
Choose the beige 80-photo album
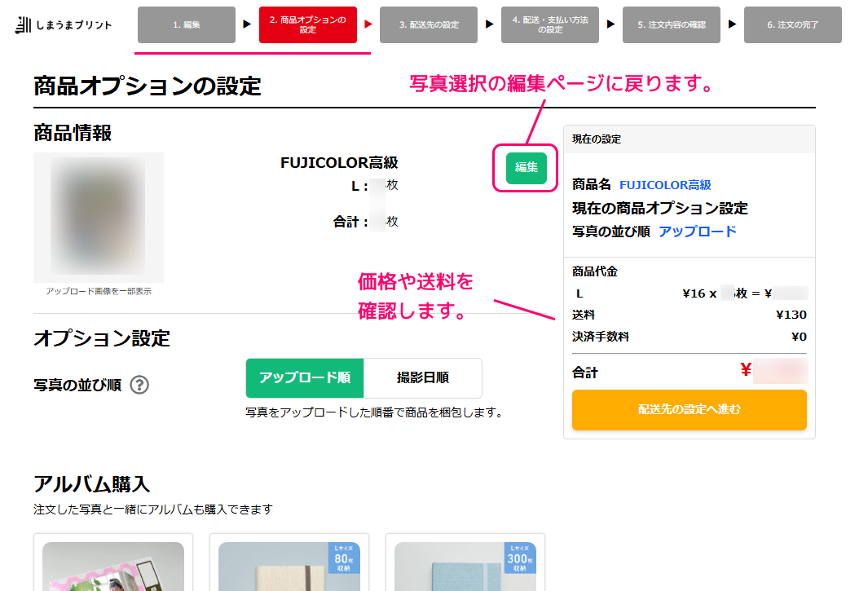pyautogui.click(x=289, y=571)
